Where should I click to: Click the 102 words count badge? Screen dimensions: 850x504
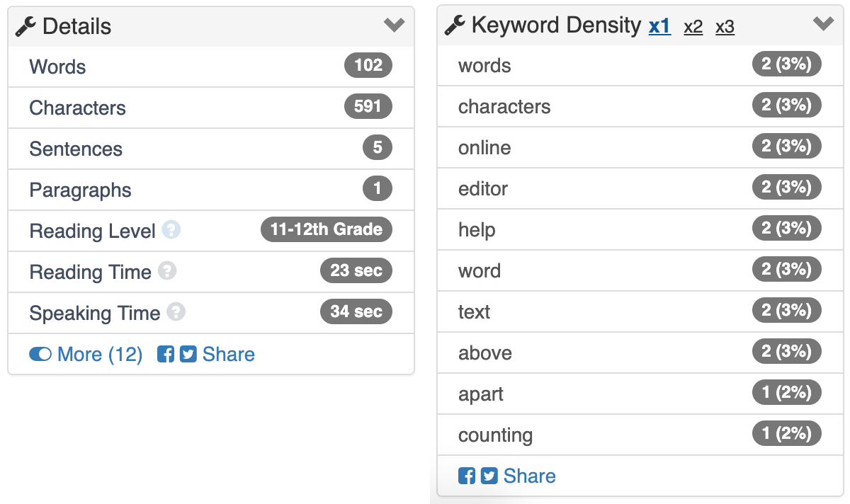pos(368,66)
